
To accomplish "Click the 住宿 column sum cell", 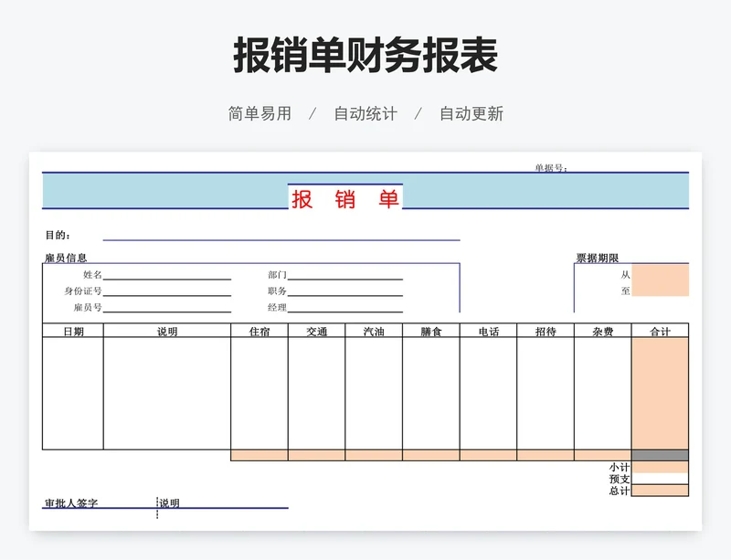I will (260, 456).
